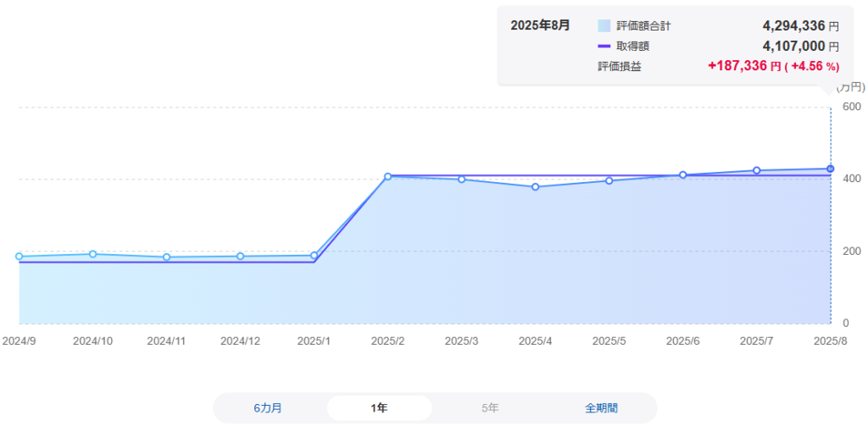868x426 pixels.
Task: Click the 2025/3 valuation data point
Action: pyautogui.click(x=461, y=180)
